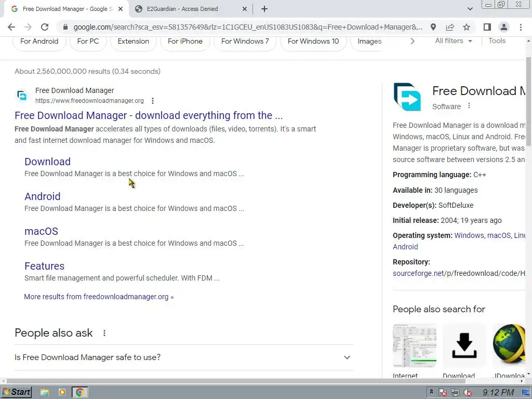Show hidden tray icons arrow

pos(431,392)
